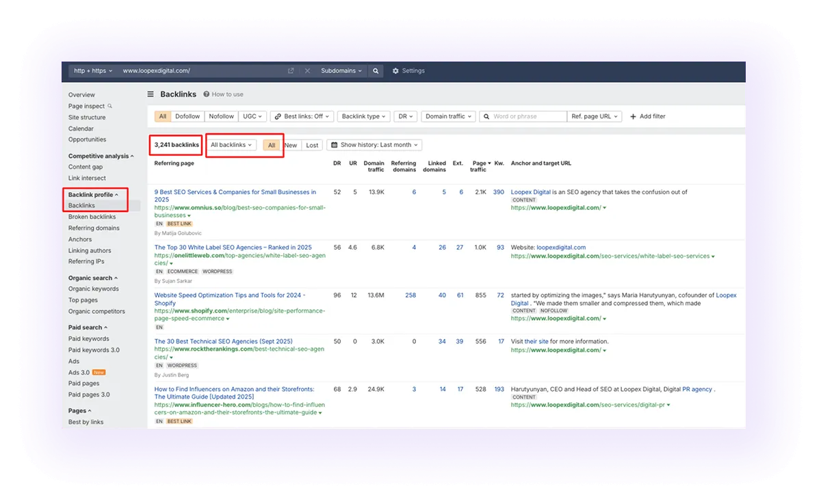Open the Backlink type dropdown
This screenshot has height=504, width=821.
(x=363, y=116)
